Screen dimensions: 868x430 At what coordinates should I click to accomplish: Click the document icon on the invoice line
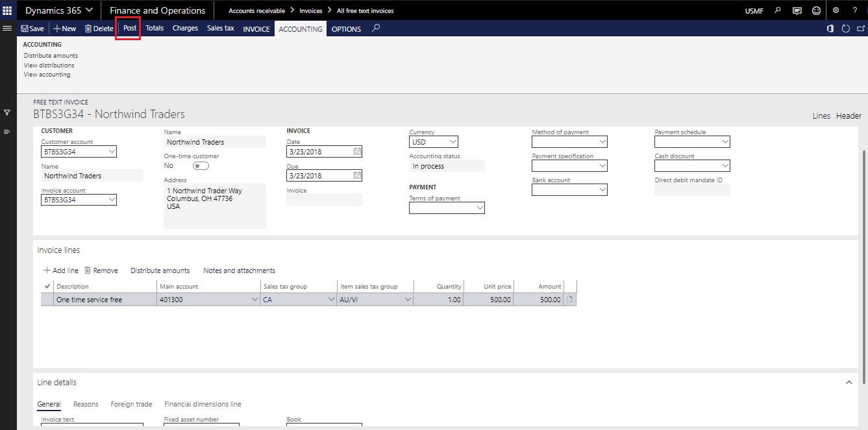point(570,300)
